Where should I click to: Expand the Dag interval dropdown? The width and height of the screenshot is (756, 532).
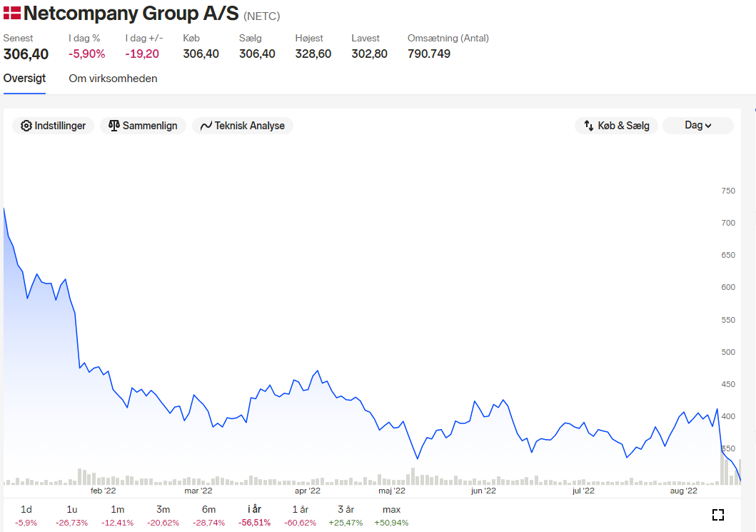point(697,126)
